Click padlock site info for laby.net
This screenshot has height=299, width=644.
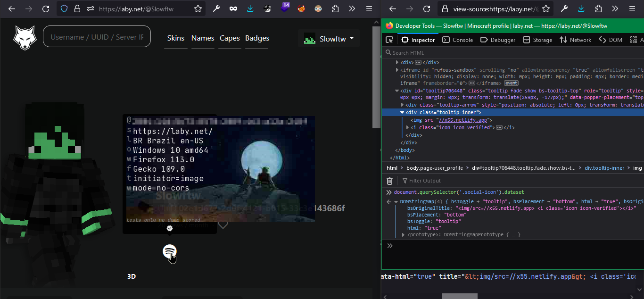[x=77, y=8]
